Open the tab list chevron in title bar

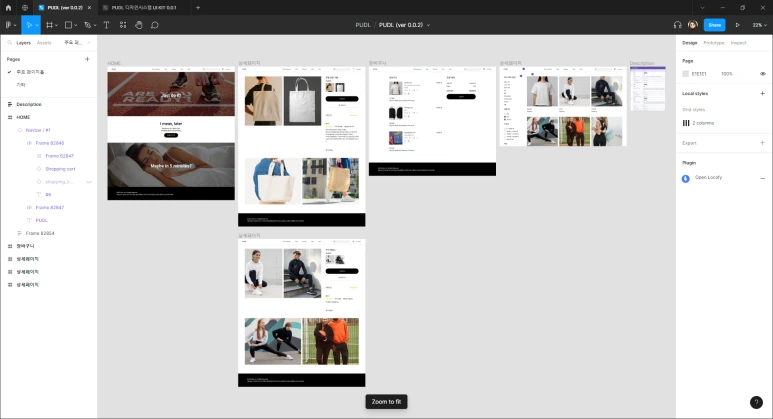coord(702,8)
